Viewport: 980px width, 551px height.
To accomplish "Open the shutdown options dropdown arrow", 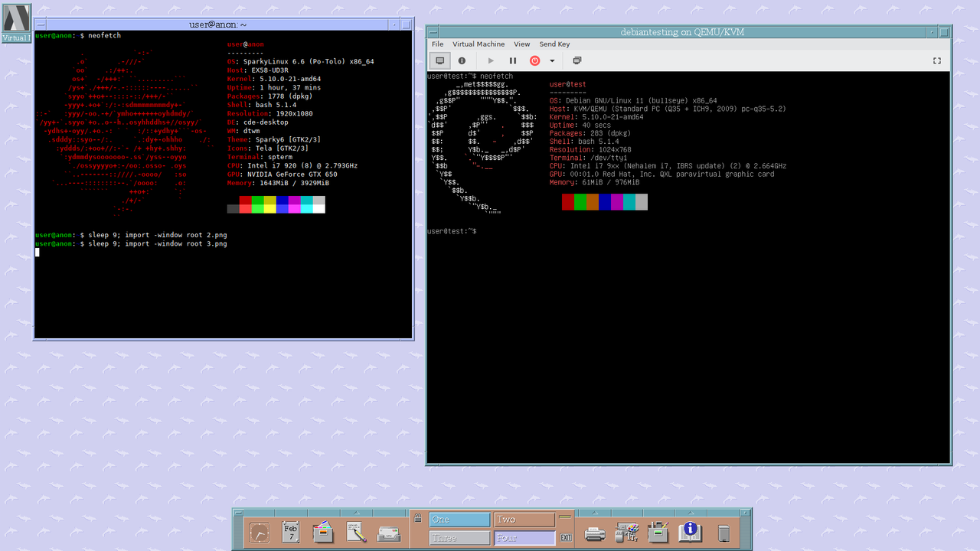I will [551, 61].
